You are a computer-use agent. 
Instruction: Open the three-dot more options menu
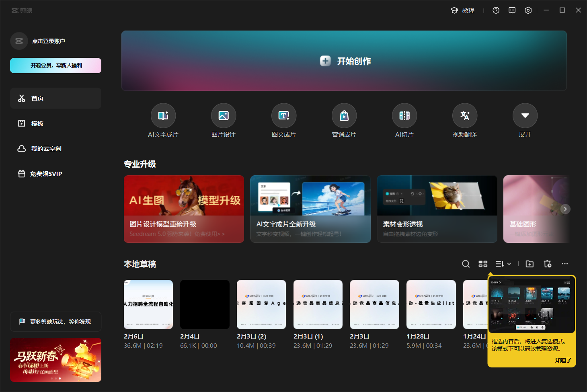(565, 264)
